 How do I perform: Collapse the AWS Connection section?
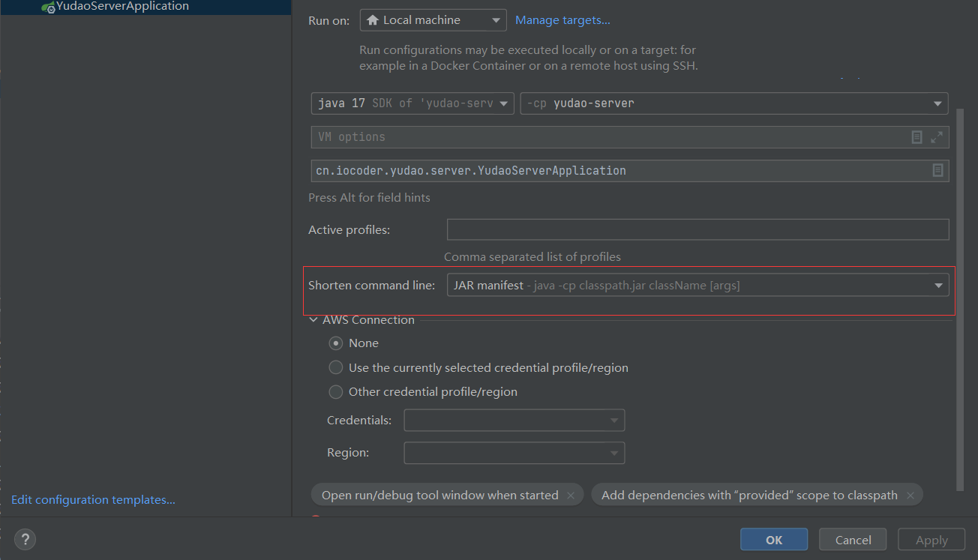point(313,319)
